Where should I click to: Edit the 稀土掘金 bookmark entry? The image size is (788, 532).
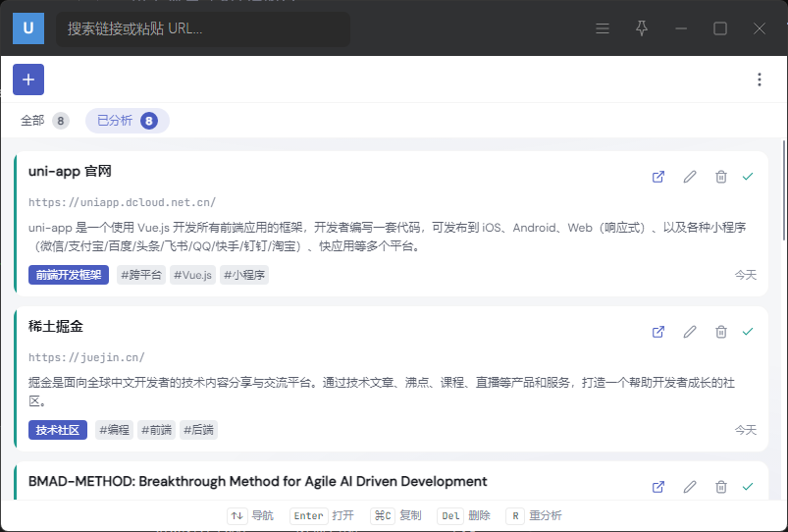pyautogui.click(x=690, y=332)
